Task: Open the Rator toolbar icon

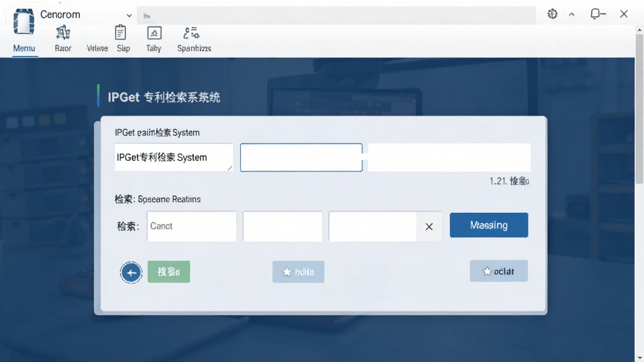Action: coord(63,33)
